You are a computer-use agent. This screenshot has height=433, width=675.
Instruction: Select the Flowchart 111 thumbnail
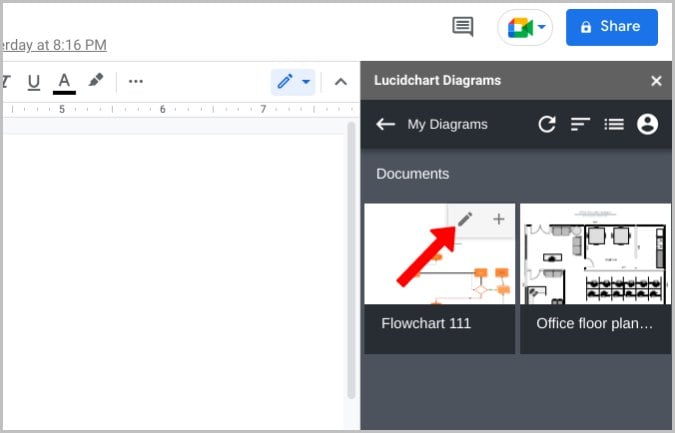pyautogui.click(x=440, y=254)
